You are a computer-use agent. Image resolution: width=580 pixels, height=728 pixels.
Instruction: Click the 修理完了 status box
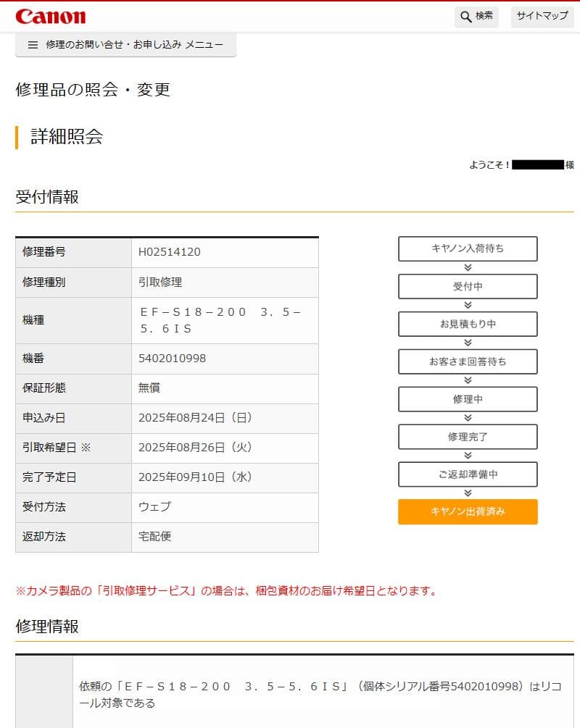tap(468, 437)
